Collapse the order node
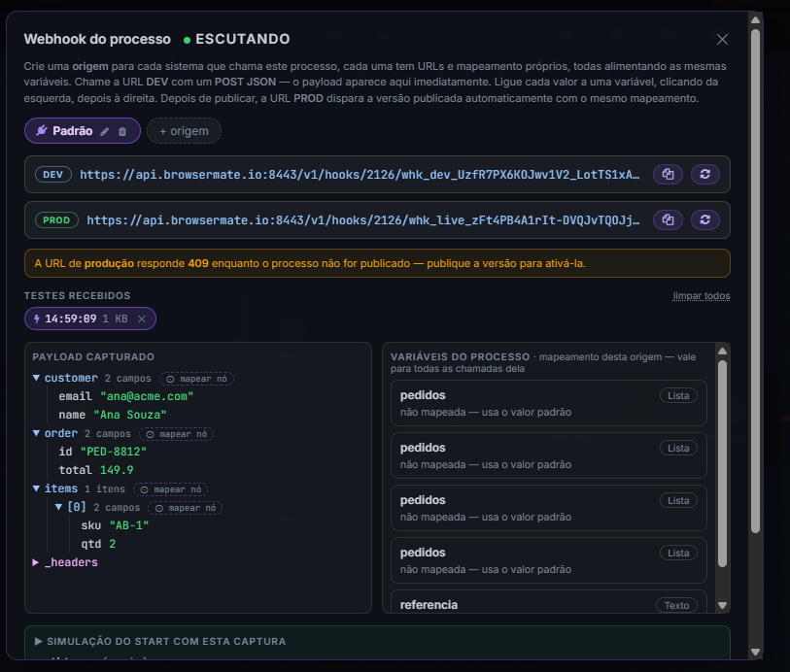The image size is (790, 672). (36, 433)
